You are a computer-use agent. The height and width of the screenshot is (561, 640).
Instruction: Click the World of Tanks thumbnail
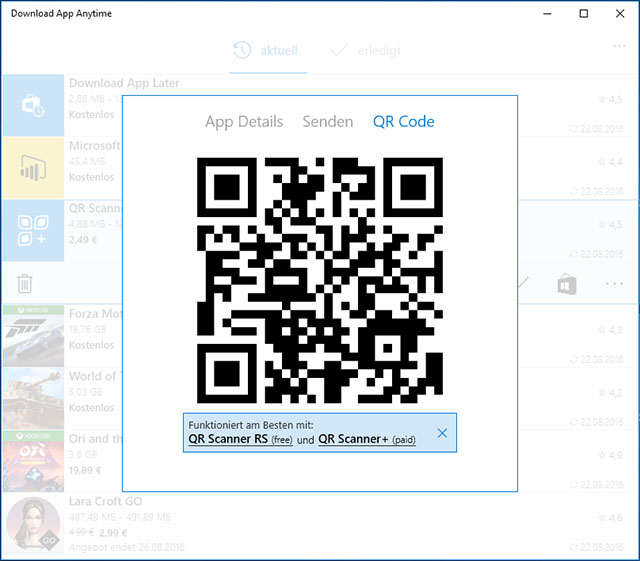(x=33, y=398)
